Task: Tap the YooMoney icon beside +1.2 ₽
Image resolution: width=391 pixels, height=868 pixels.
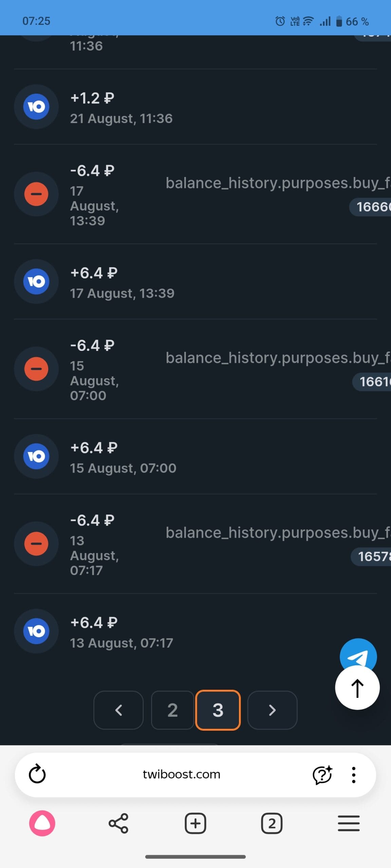Action: 36,107
